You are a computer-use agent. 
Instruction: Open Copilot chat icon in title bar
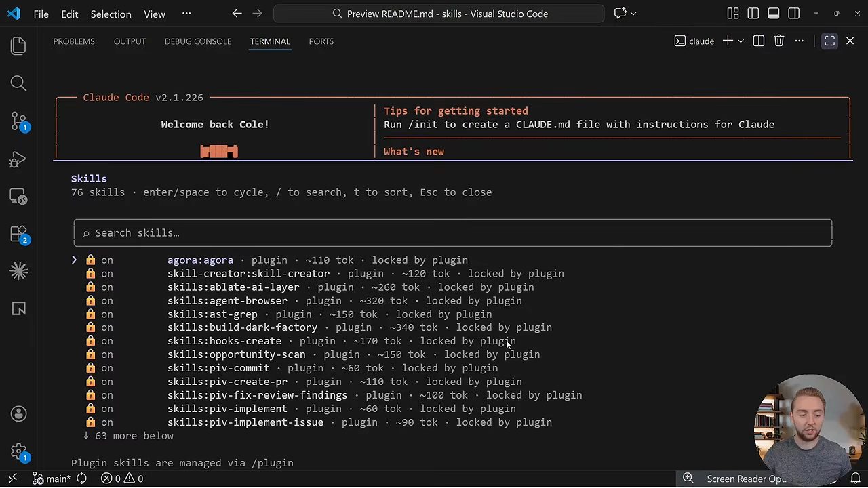click(x=620, y=14)
